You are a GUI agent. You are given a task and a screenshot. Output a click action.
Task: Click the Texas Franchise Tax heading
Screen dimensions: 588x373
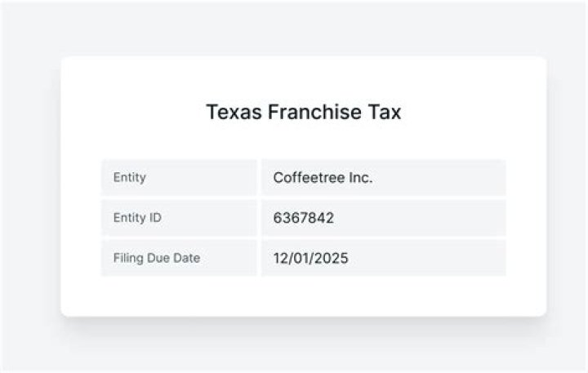303,112
